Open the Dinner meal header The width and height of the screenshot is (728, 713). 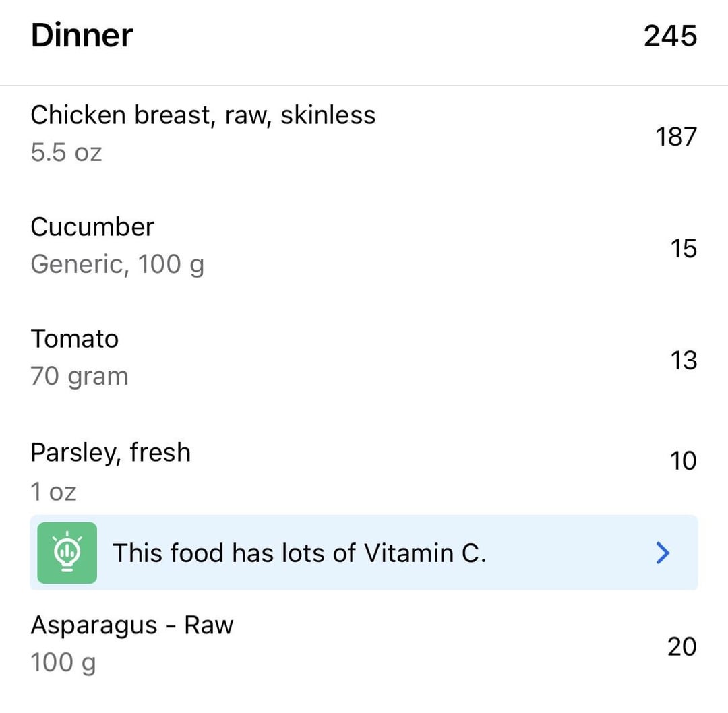82,36
